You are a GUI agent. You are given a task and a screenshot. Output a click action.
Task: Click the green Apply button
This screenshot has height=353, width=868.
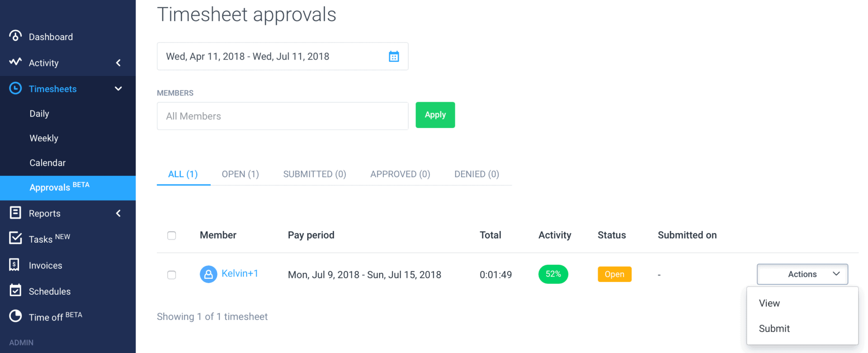point(435,115)
